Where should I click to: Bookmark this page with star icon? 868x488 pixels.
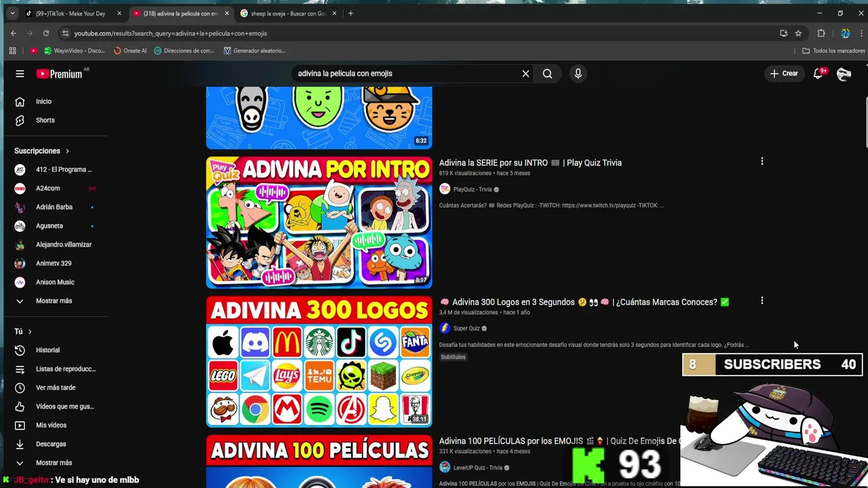coord(798,33)
